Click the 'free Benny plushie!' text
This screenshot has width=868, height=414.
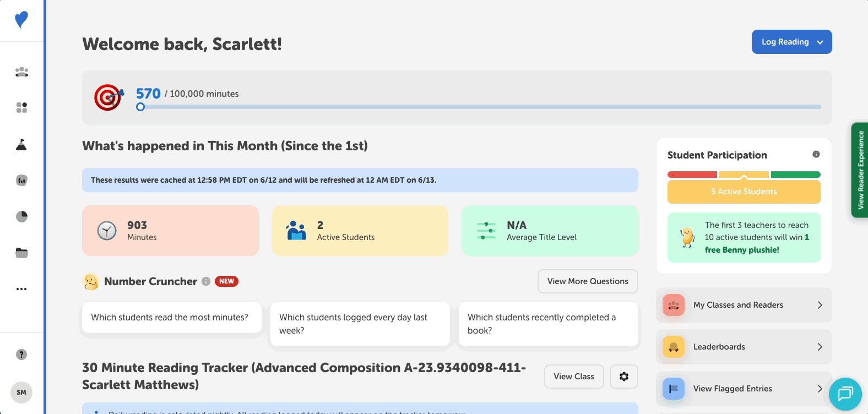point(742,250)
